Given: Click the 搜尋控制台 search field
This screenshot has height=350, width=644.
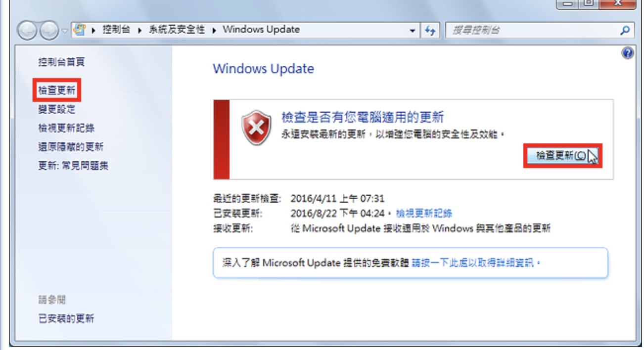Looking at the screenshot, I should tap(533, 30).
